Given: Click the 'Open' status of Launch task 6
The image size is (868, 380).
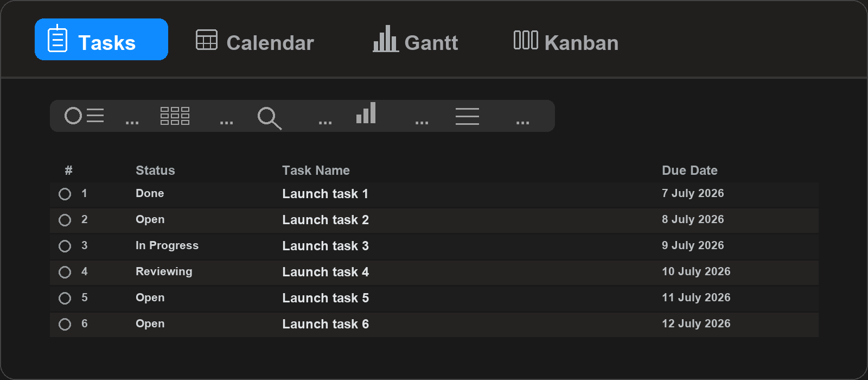Looking at the screenshot, I should pos(150,324).
